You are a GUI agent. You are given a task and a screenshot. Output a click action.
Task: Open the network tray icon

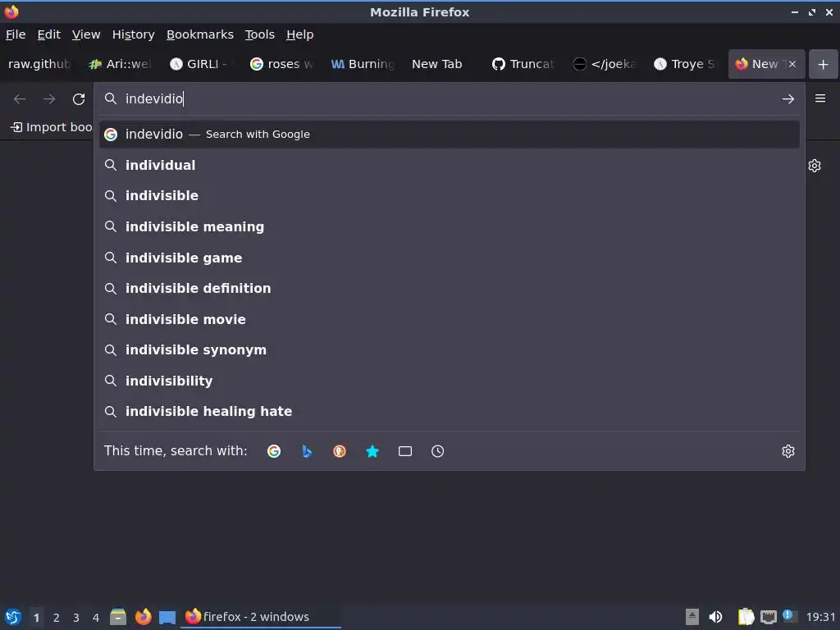768,617
